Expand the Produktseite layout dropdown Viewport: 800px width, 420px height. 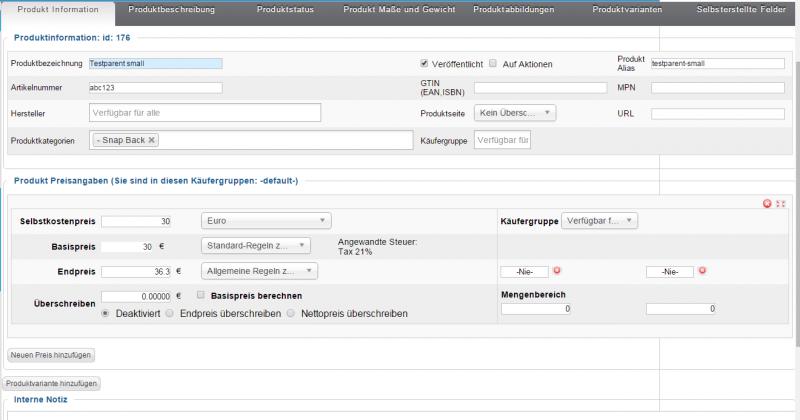pyautogui.click(x=515, y=113)
